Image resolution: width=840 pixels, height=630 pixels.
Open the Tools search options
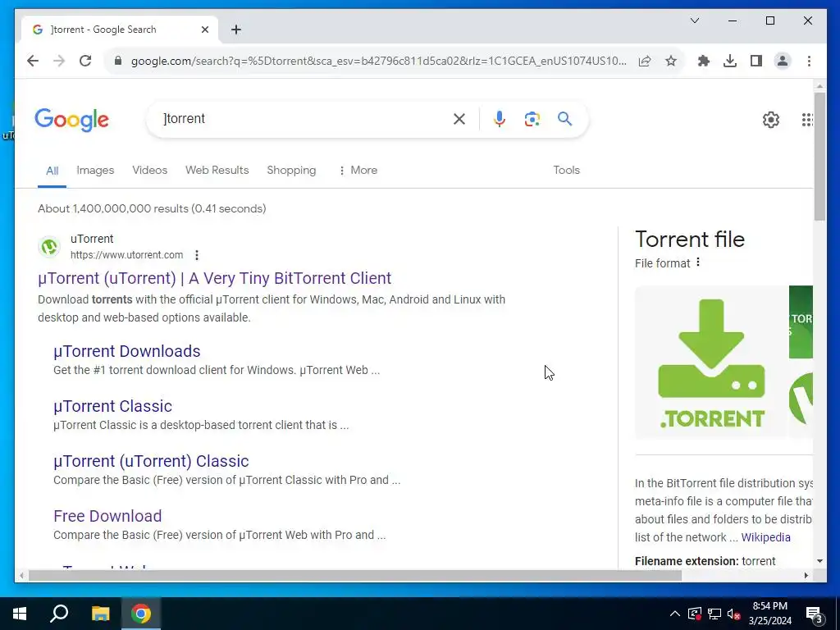click(566, 170)
